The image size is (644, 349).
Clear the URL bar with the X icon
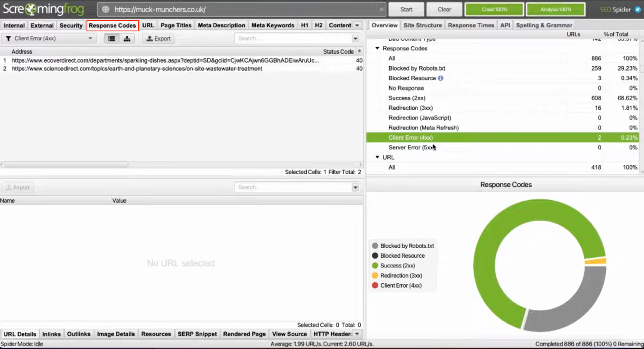[x=381, y=9]
